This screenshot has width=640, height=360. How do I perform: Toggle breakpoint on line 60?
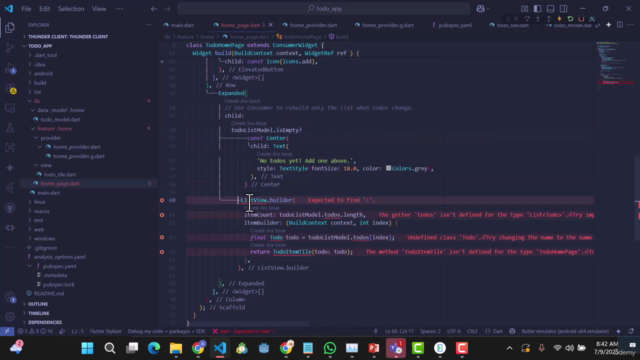[x=162, y=200]
